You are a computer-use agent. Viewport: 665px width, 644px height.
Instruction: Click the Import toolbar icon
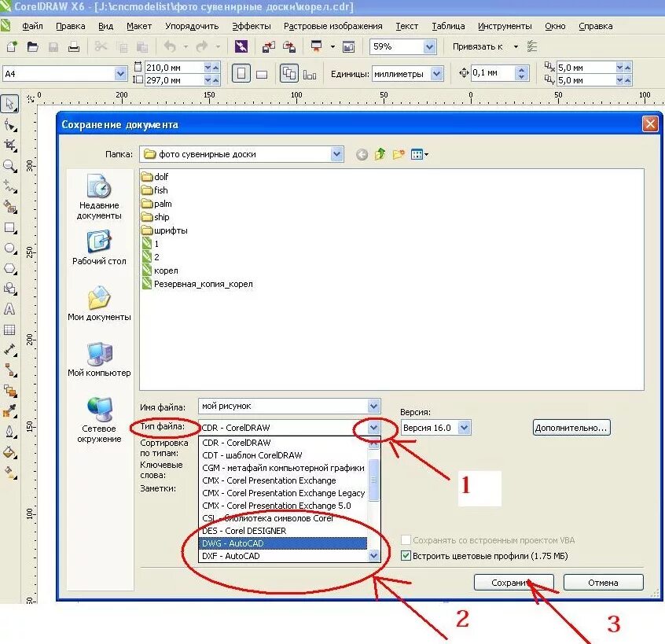[269, 46]
